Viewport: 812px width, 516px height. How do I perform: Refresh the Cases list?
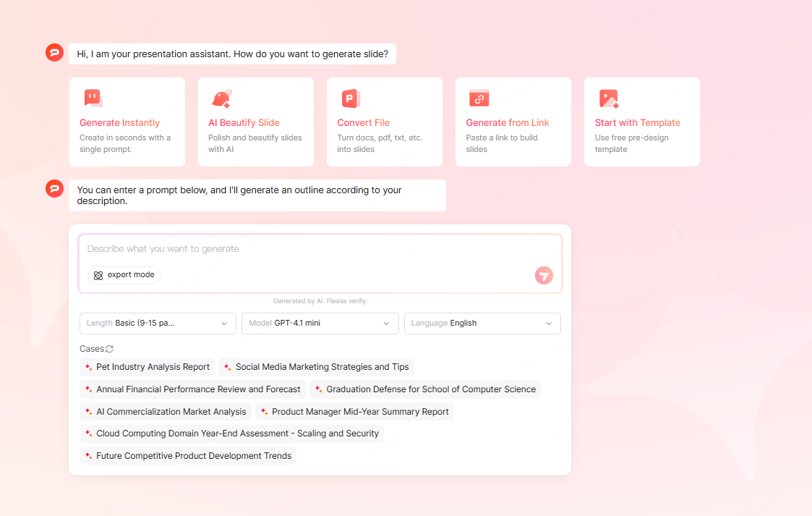point(111,348)
